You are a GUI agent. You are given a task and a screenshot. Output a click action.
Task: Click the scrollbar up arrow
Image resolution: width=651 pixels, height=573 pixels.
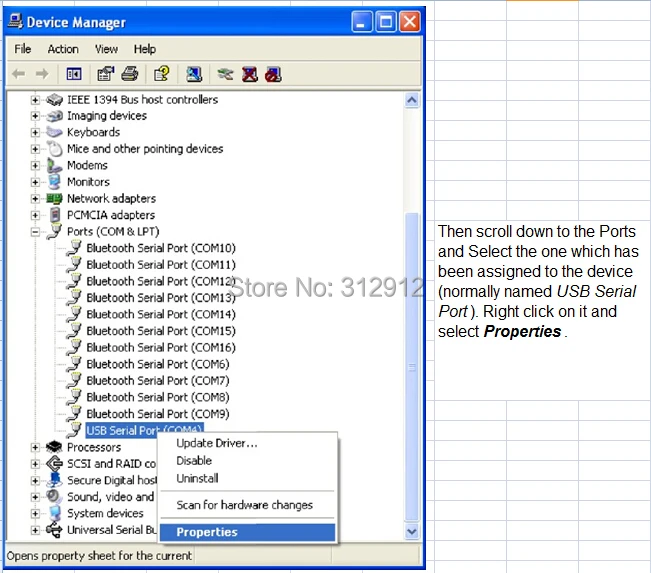point(412,100)
